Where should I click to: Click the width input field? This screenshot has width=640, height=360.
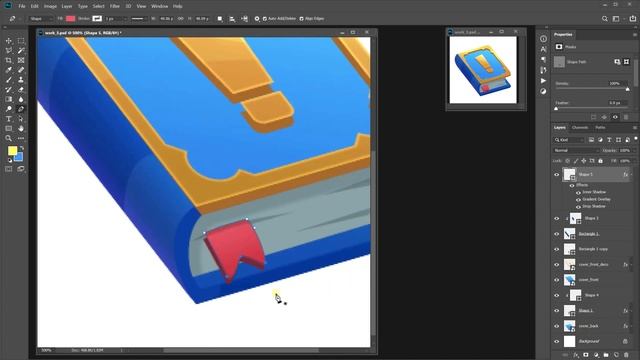[x=167, y=19]
